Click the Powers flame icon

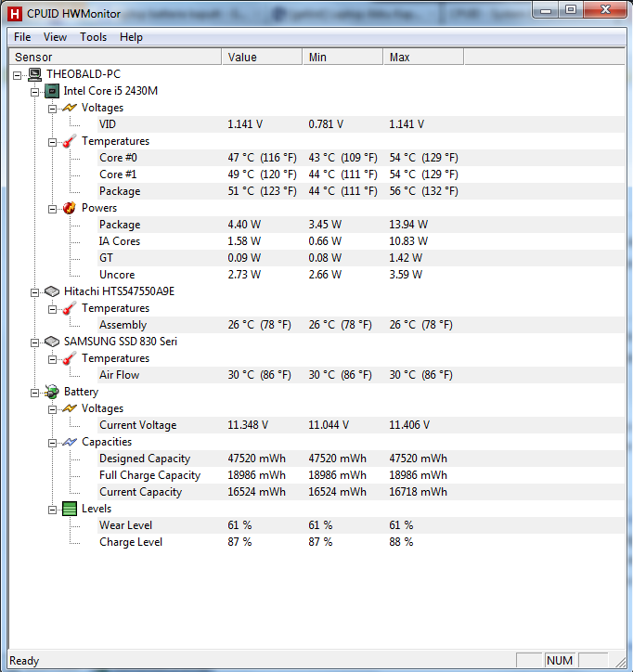(69, 208)
